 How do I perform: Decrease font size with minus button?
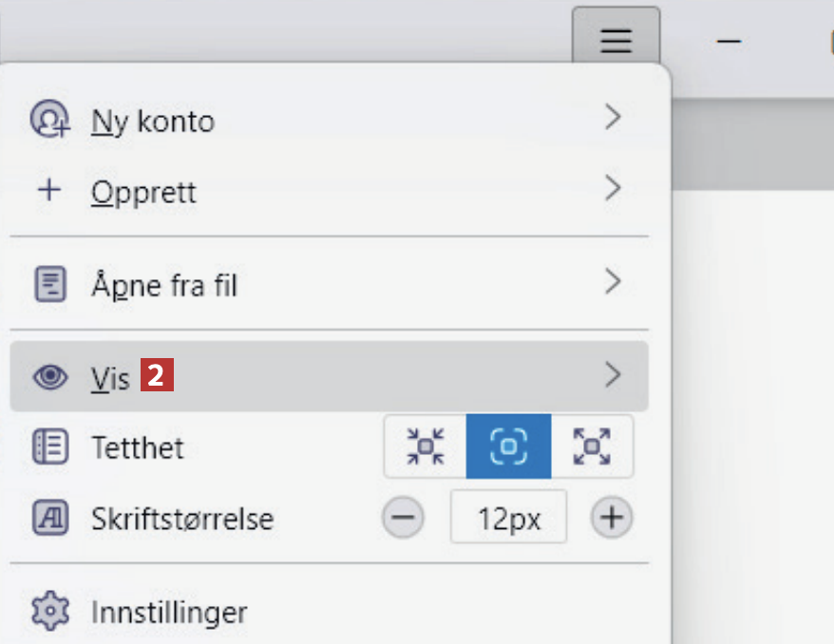point(404,518)
